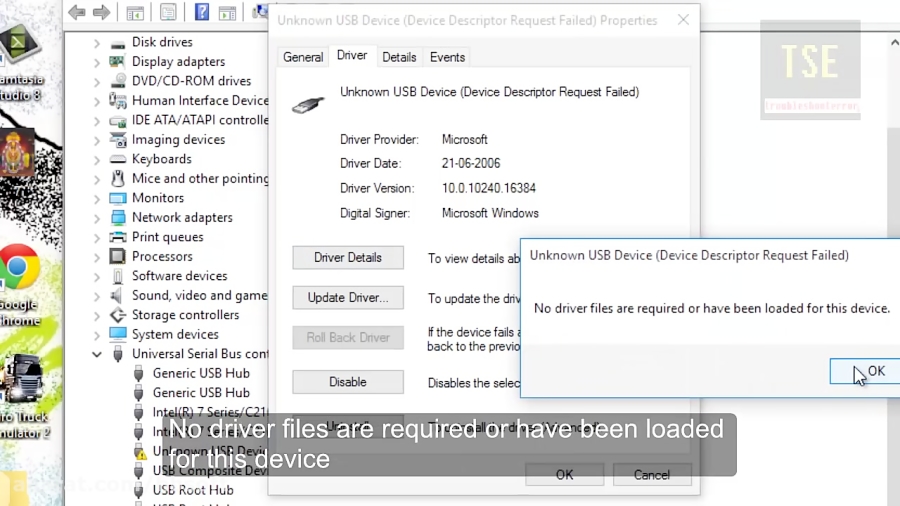Click driver provider value Microsoft
This screenshot has width=900, height=506.
point(464,139)
